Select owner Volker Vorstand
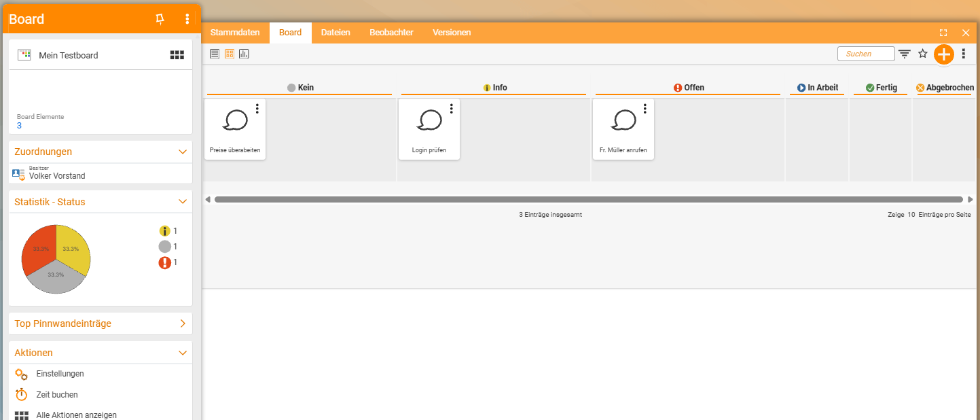Screen dimensions: 980x420 coord(57,176)
